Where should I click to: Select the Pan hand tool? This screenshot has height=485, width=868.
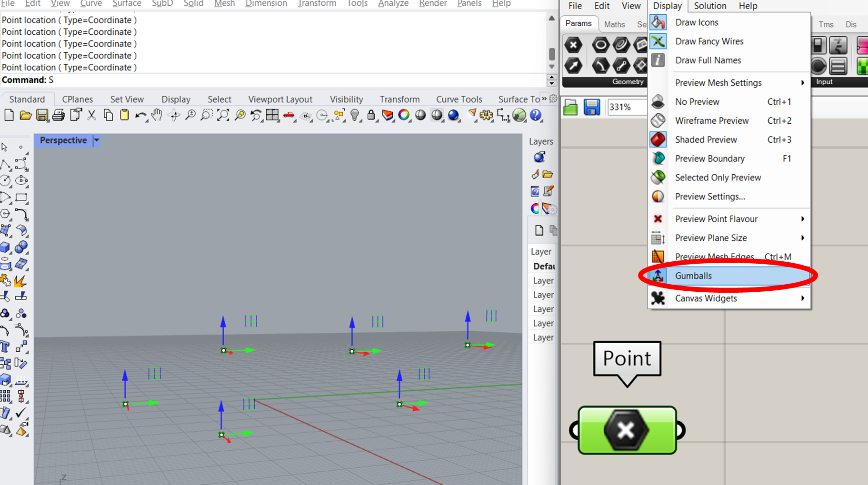157,115
